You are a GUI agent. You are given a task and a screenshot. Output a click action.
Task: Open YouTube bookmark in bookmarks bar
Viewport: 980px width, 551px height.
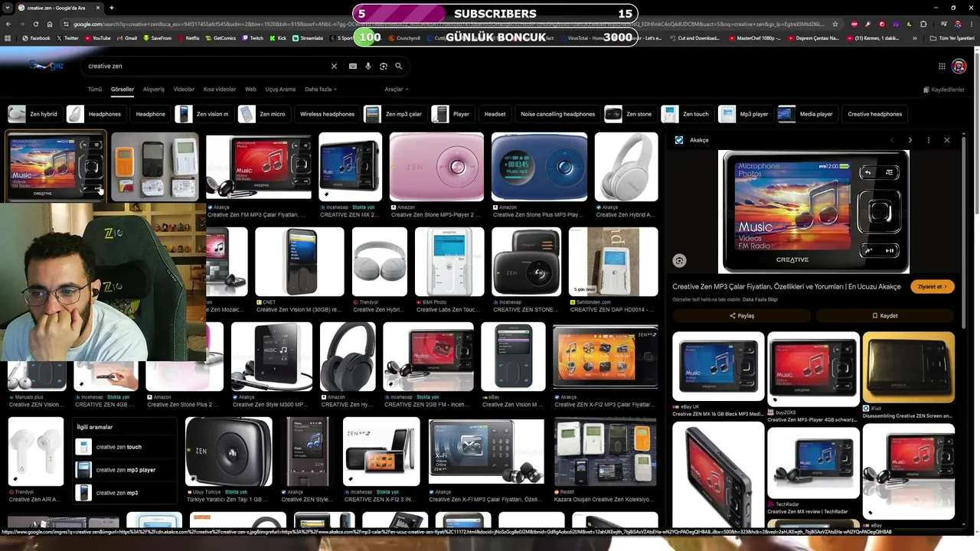tap(97, 38)
